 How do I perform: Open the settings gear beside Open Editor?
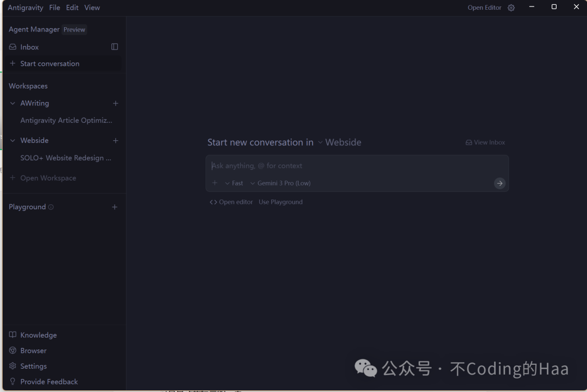point(511,8)
